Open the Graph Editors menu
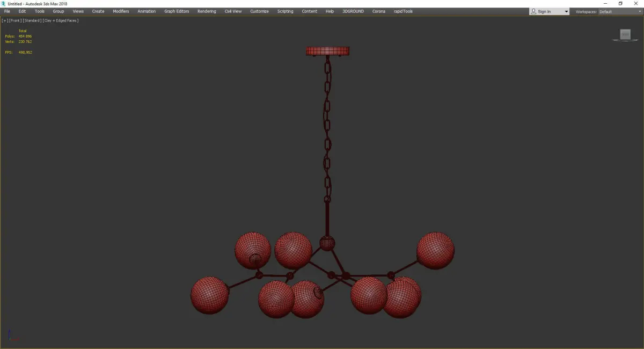Viewport: 644px width, 349px height. pyautogui.click(x=177, y=11)
